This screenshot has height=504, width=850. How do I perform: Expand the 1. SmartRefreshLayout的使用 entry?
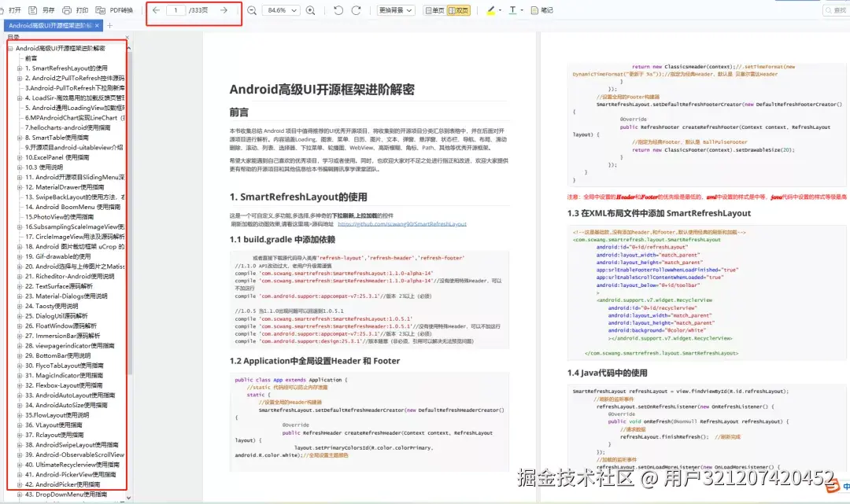click(20, 68)
